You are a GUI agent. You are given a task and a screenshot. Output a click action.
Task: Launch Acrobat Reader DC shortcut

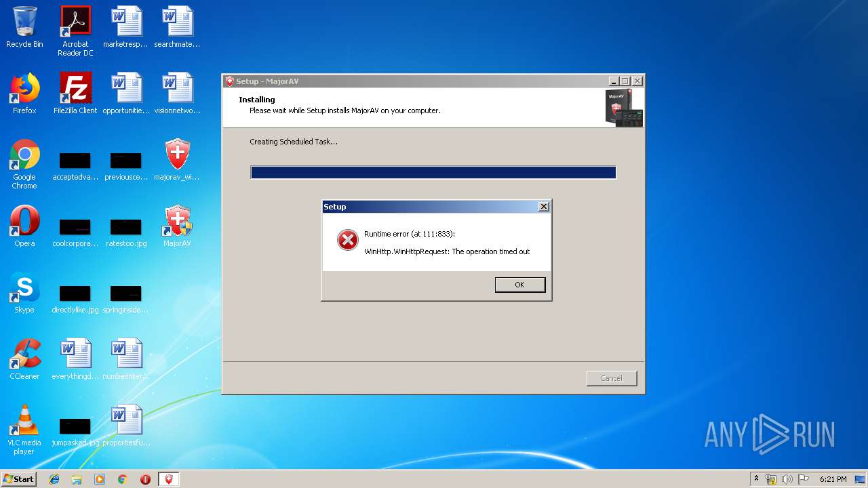[75, 30]
